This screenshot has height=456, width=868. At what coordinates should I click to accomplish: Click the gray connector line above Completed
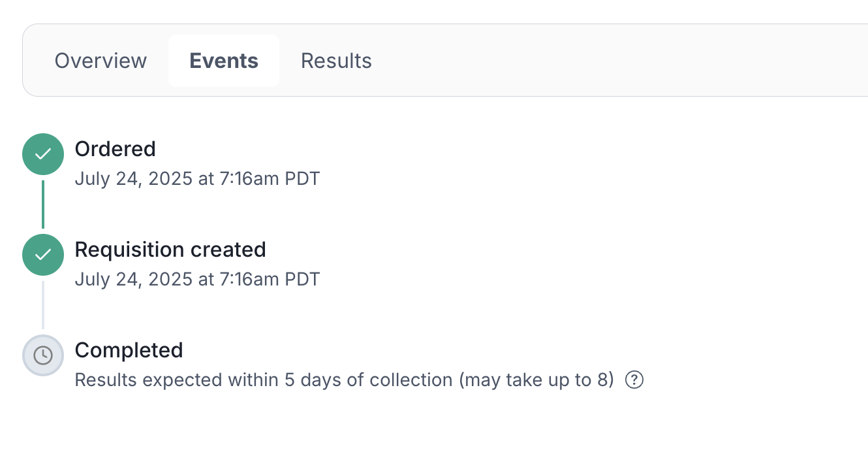point(43,305)
